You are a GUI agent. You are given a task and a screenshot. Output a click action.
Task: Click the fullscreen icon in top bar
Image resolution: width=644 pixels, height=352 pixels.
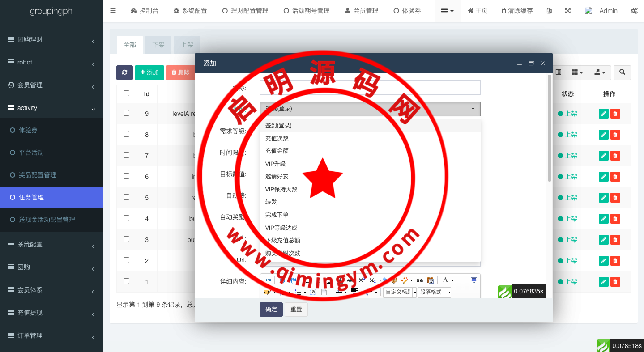[x=567, y=11]
